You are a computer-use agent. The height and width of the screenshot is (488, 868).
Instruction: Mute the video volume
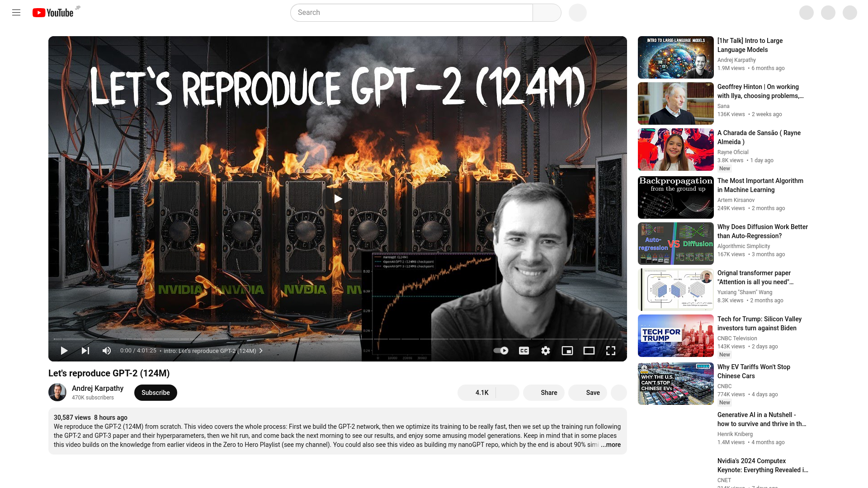[x=107, y=351]
